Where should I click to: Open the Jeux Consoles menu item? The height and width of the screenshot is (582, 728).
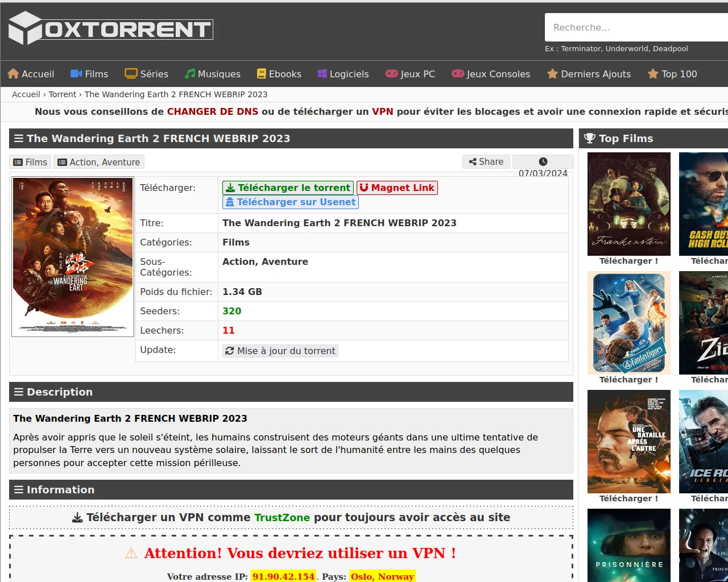(491, 74)
